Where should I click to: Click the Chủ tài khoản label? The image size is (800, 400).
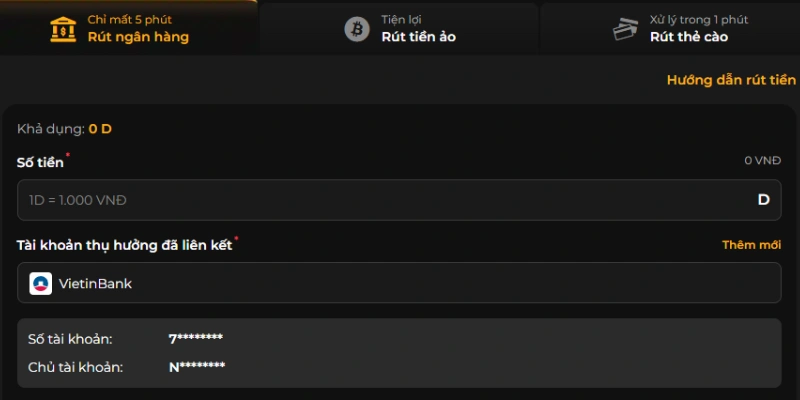(76, 367)
